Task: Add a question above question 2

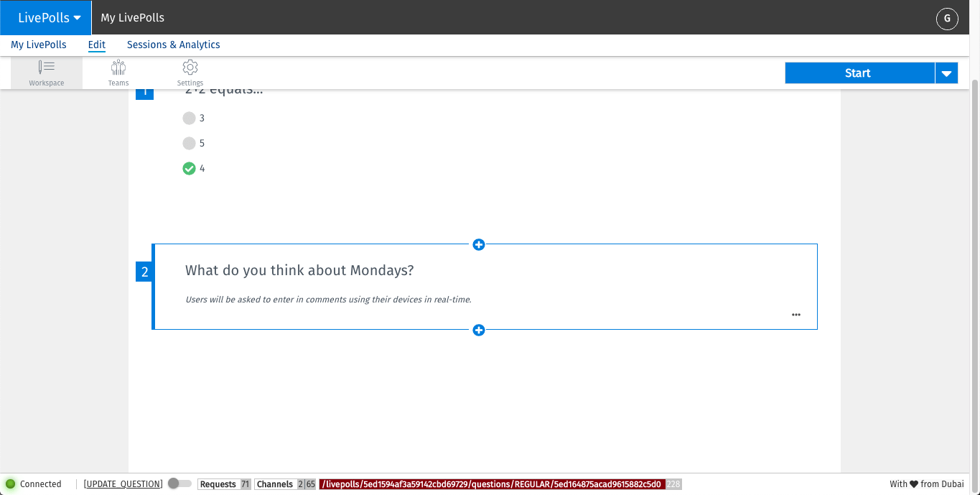Action: [x=479, y=245]
